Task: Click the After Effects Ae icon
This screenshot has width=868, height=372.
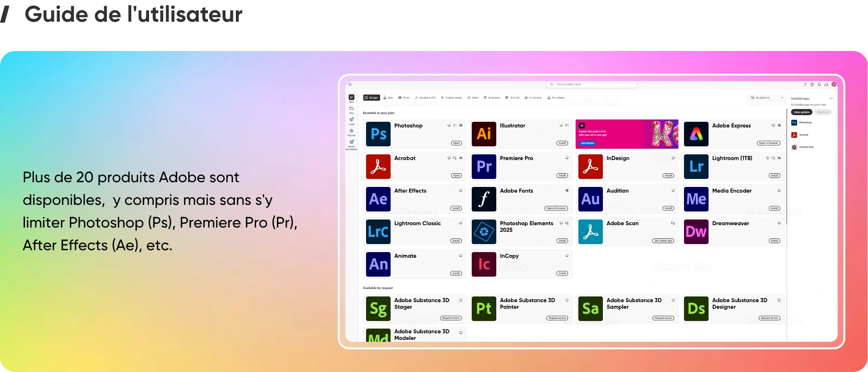Action: click(378, 199)
